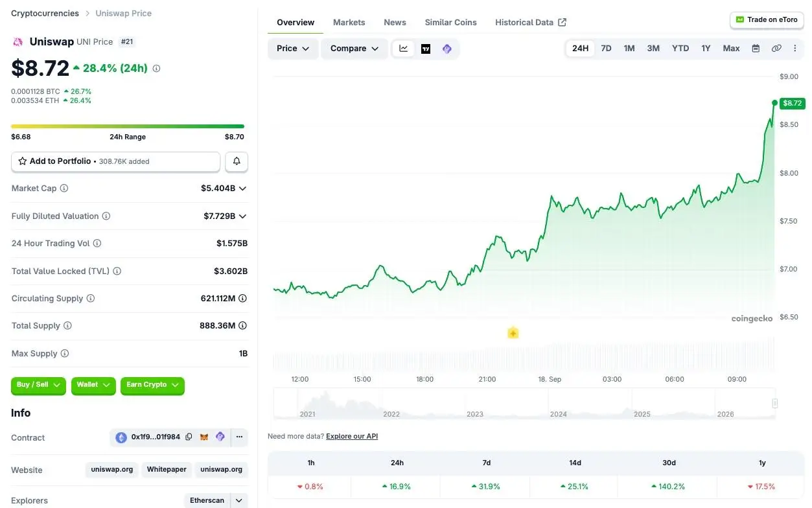Viewport: 812px width, 508px height.
Task: Open the Buy / Sell dropdown
Action: tap(39, 385)
